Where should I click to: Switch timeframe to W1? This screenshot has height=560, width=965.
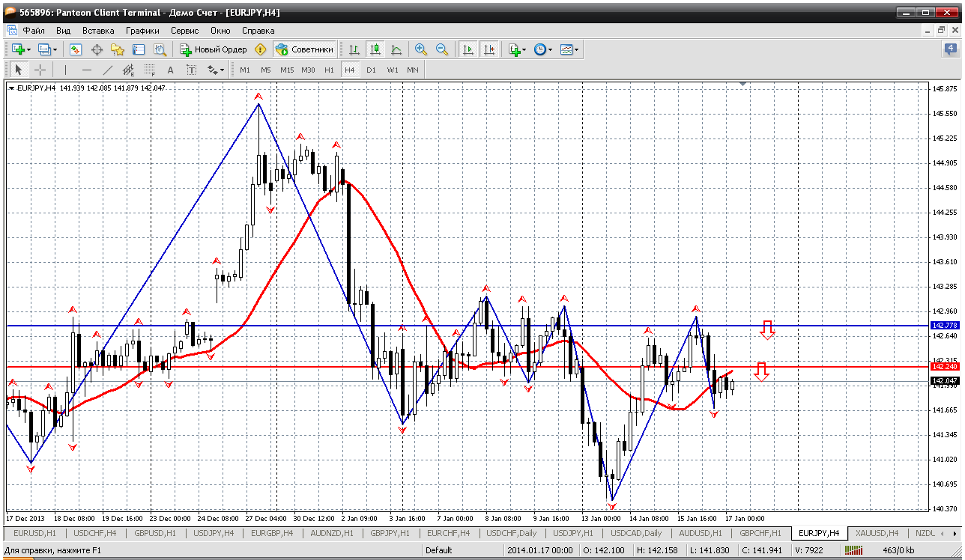[x=392, y=70]
